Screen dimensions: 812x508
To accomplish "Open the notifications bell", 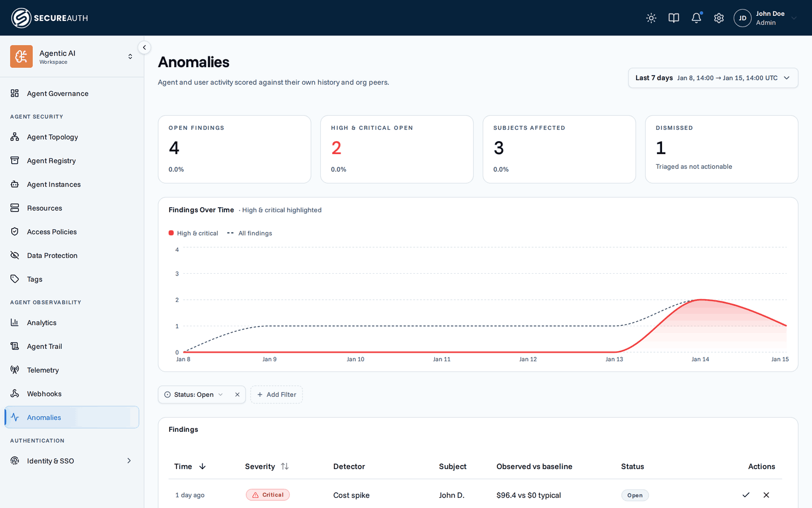I will (696, 18).
